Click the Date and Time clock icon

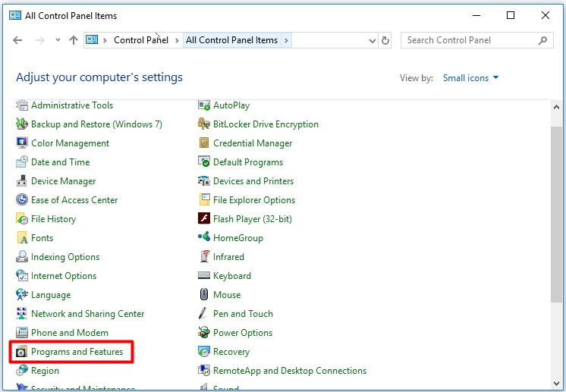coord(22,162)
